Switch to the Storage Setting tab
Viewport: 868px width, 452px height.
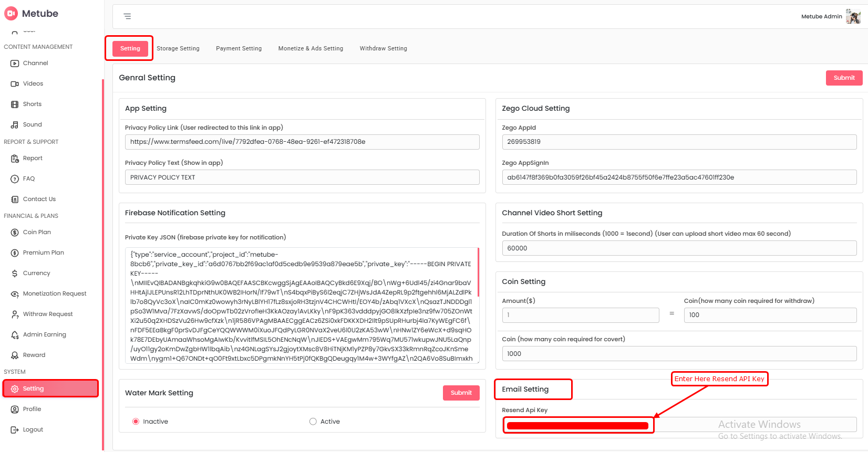[178, 48]
